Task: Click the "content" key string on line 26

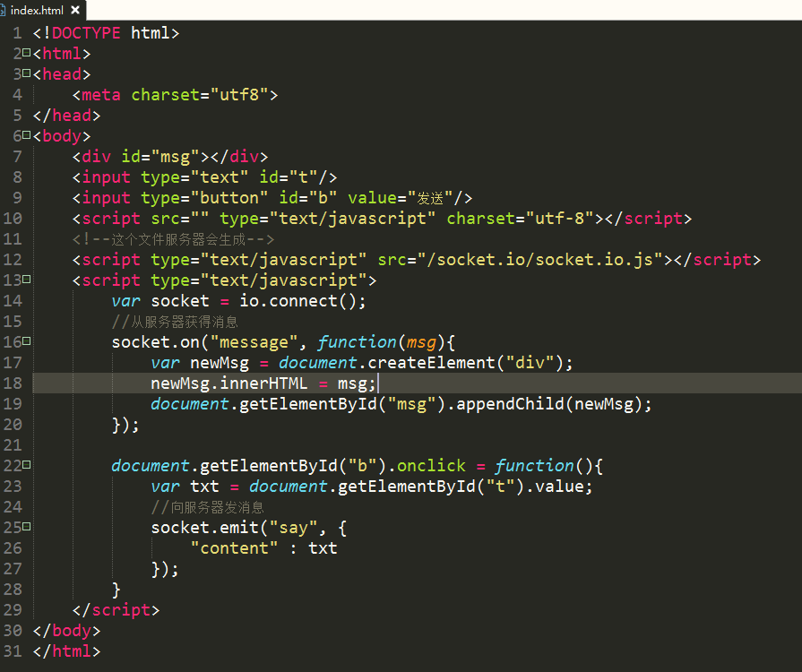Action: pyautogui.click(x=235, y=548)
